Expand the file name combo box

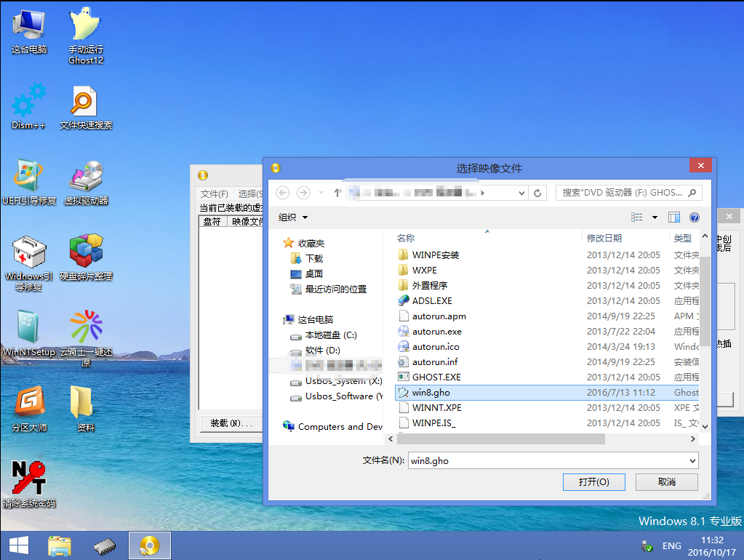click(x=692, y=460)
